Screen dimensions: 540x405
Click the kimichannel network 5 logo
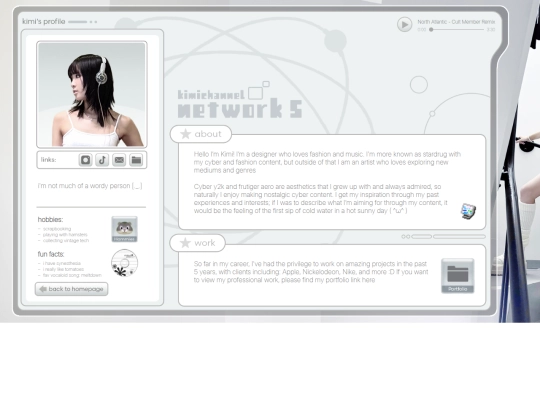pos(240,101)
